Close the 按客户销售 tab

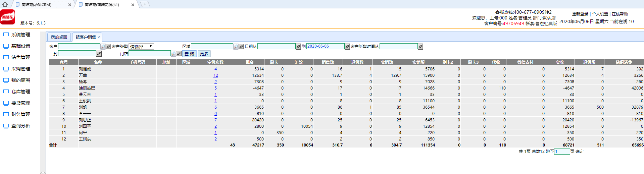click(99, 37)
